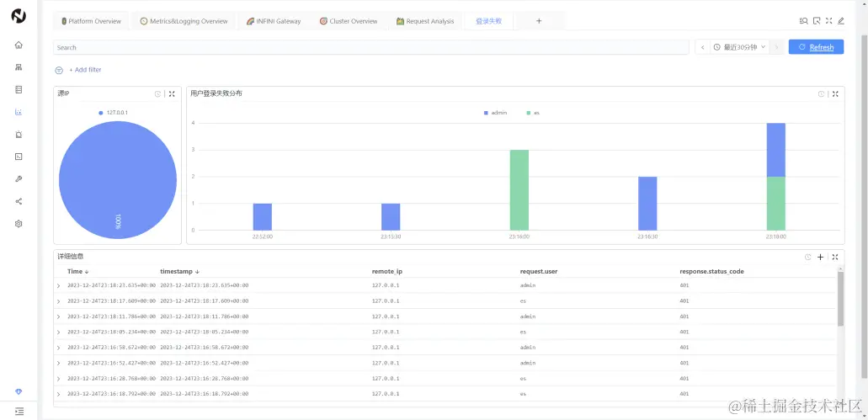
Task: Select the chart dashboard icon in sidebar
Action: (19, 112)
